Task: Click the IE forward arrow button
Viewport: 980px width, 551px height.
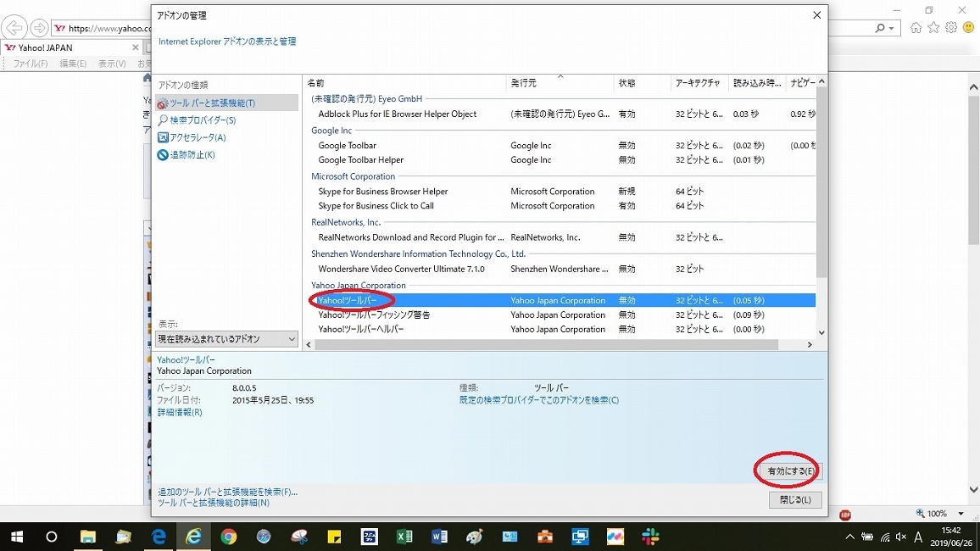Action: [x=39, y=28]
